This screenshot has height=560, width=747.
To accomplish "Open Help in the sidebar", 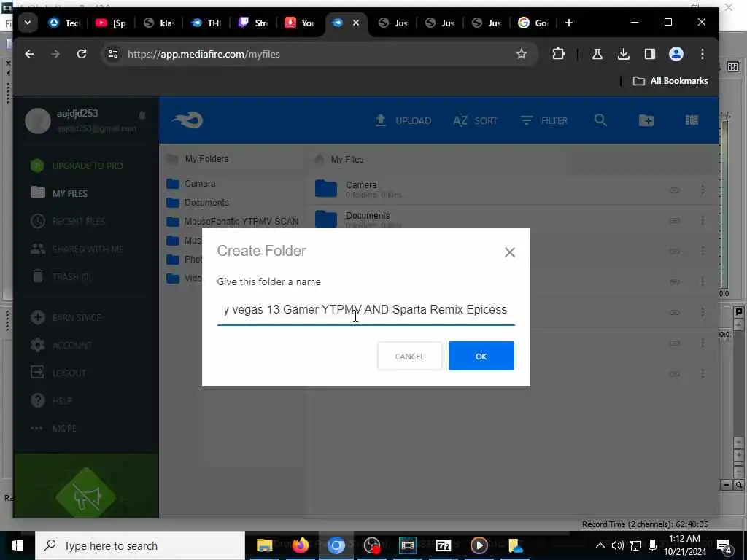I will click(51, 400).
